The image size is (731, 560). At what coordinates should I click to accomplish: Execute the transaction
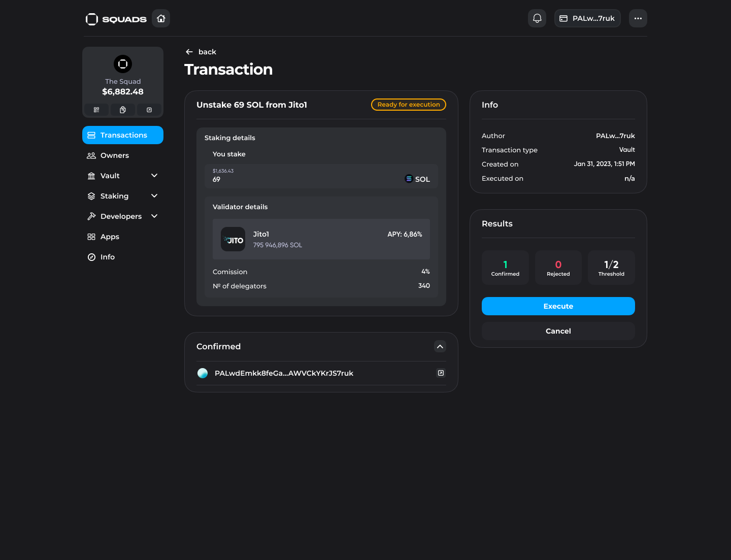[558, 306]
